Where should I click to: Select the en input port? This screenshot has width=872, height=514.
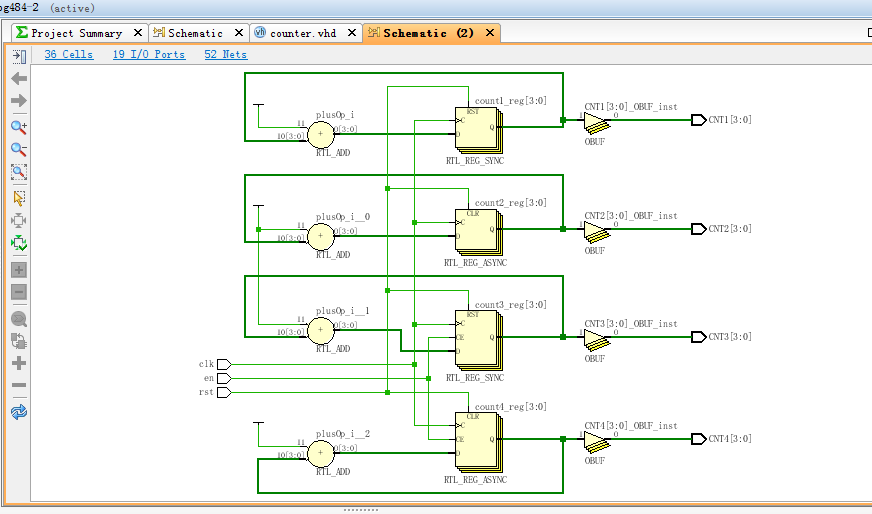click(224, 378)
